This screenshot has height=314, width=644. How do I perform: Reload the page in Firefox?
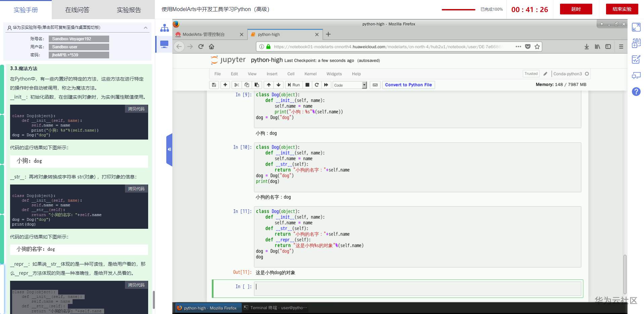click(x=201, y=47)
